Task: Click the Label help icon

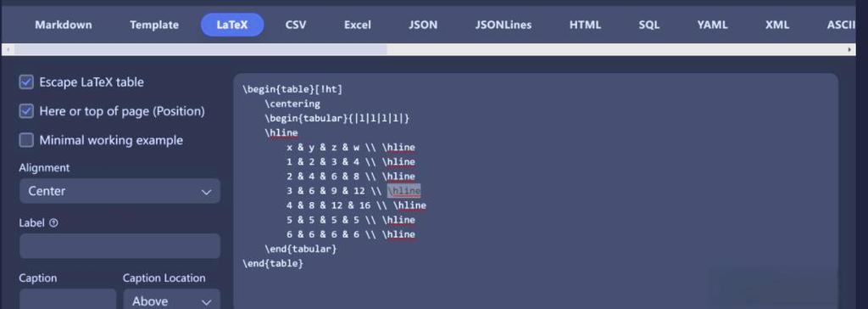Action: [x=53, y=223]
